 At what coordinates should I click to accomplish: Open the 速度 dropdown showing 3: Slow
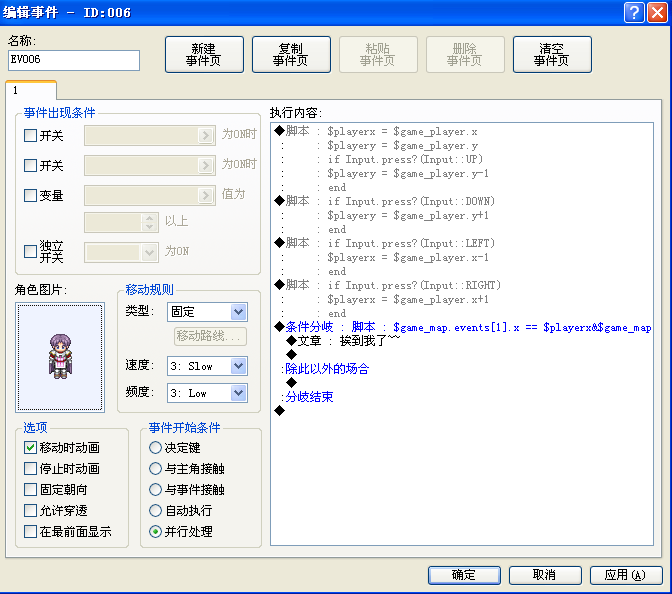pyautogui.click(x=207, y=366)
